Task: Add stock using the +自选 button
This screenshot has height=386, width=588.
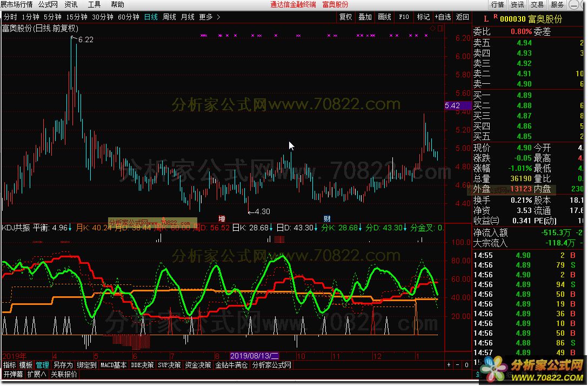Action: click(443, 17)
